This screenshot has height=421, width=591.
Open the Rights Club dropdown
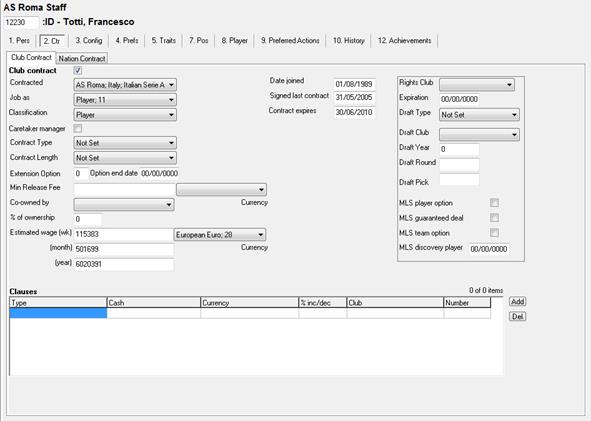pyautogui.click(x=477, y=85)
